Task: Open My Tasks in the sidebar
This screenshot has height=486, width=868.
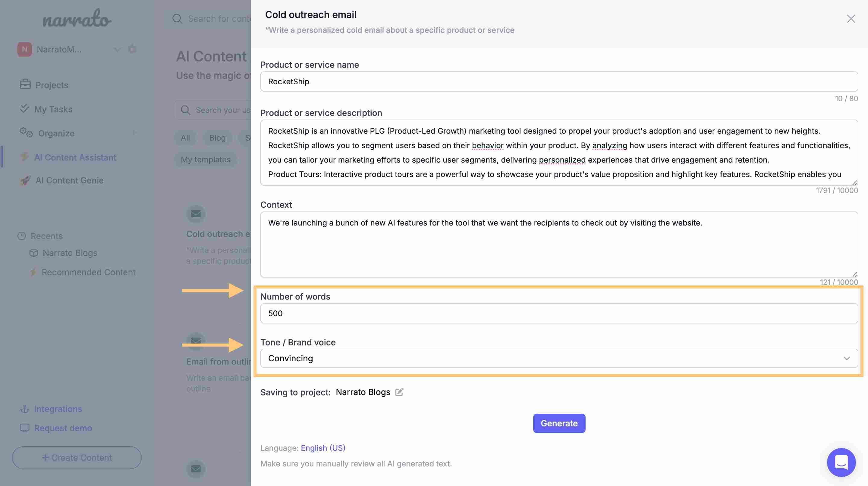Action: tap(53, 109)
